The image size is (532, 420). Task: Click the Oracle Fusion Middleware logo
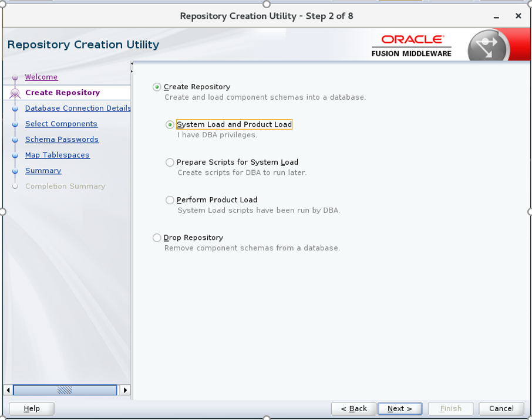412,46
